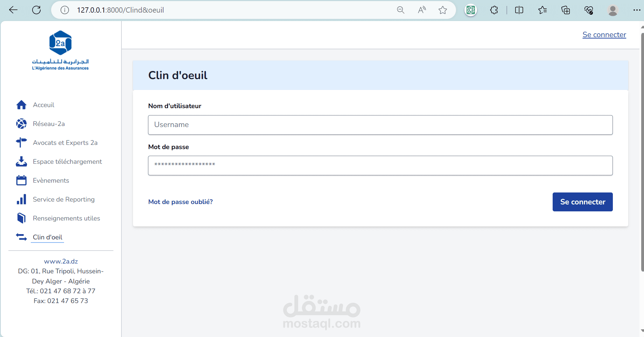Navigate back using the browser arrow

(x=13, y=10)
